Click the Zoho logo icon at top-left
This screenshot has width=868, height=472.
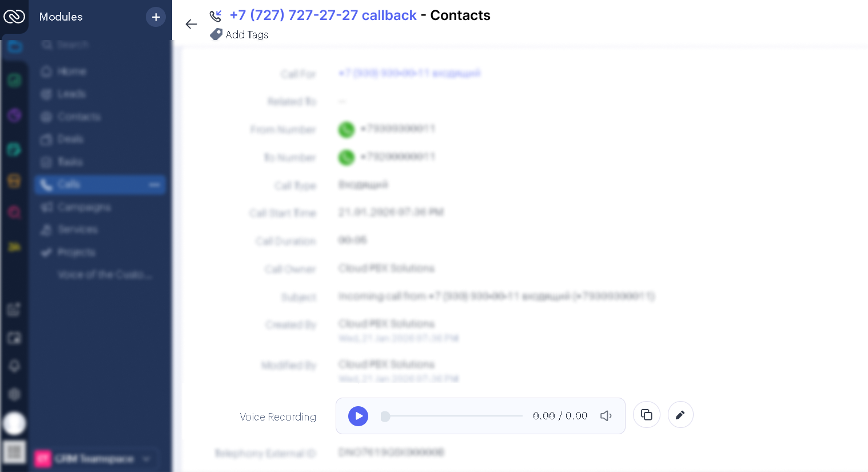[x=14, y=17]
